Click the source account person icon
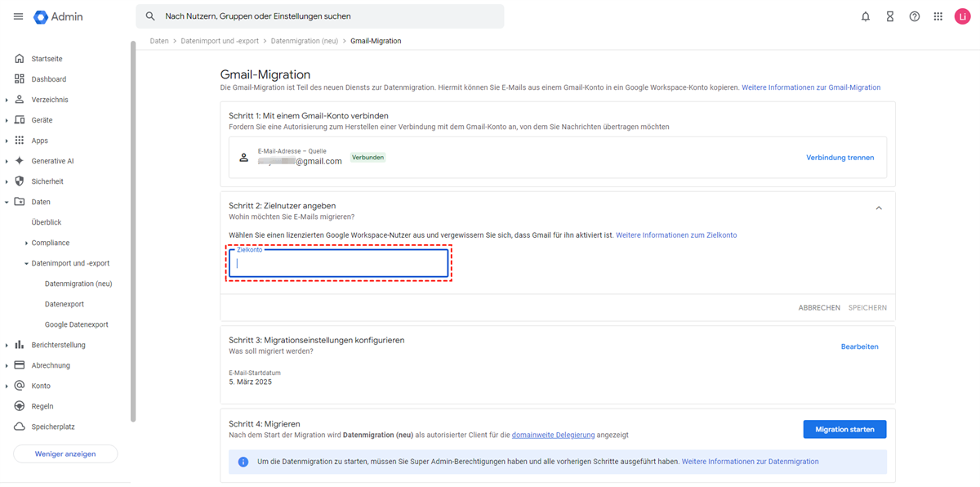 243,157
